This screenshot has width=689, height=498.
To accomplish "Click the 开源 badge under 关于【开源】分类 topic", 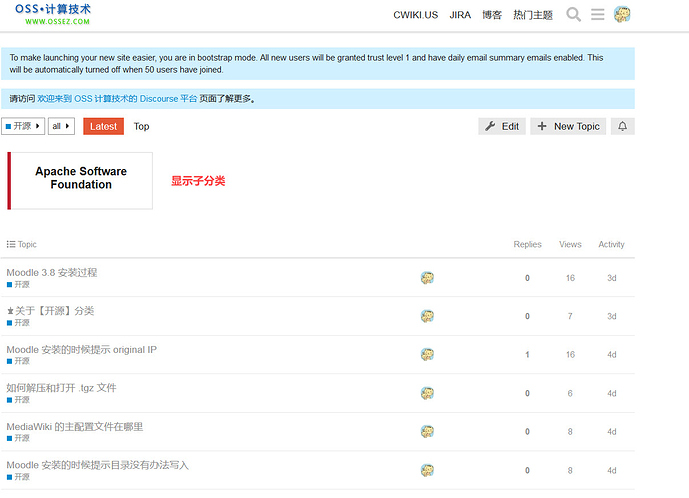I will [x=18, y=323].
